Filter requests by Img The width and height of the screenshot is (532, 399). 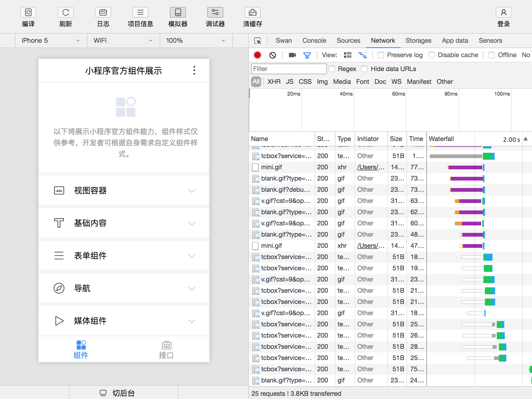click(x=322, y=82)
